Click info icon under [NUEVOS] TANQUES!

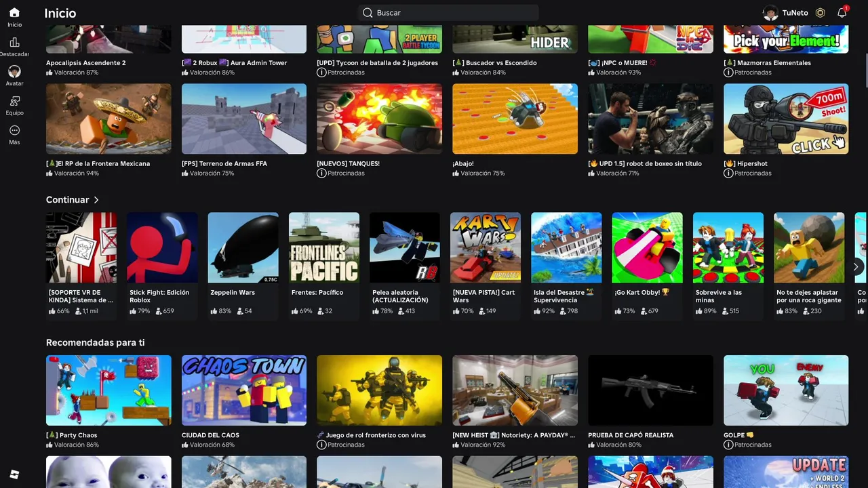point(321,174)
